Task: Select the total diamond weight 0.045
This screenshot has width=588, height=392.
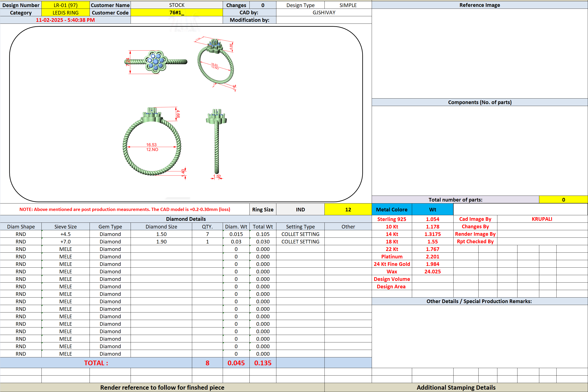Action: [236, 363]
